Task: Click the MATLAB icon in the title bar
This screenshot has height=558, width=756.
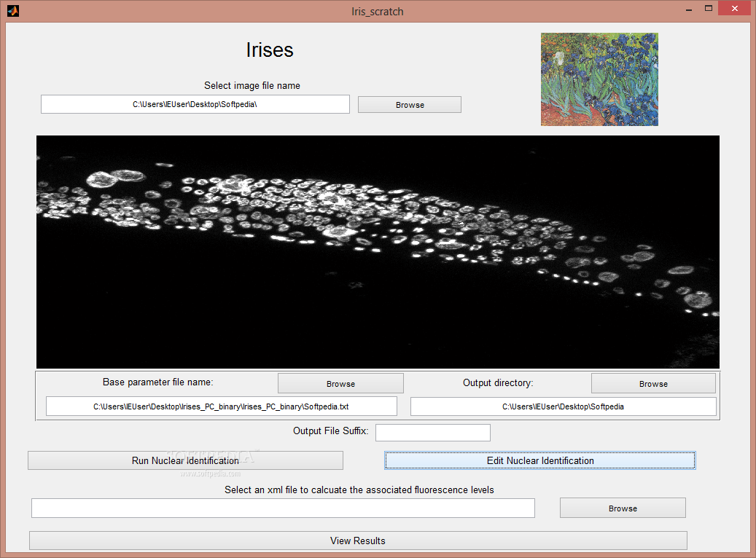Action: click(x=13, y=11)
